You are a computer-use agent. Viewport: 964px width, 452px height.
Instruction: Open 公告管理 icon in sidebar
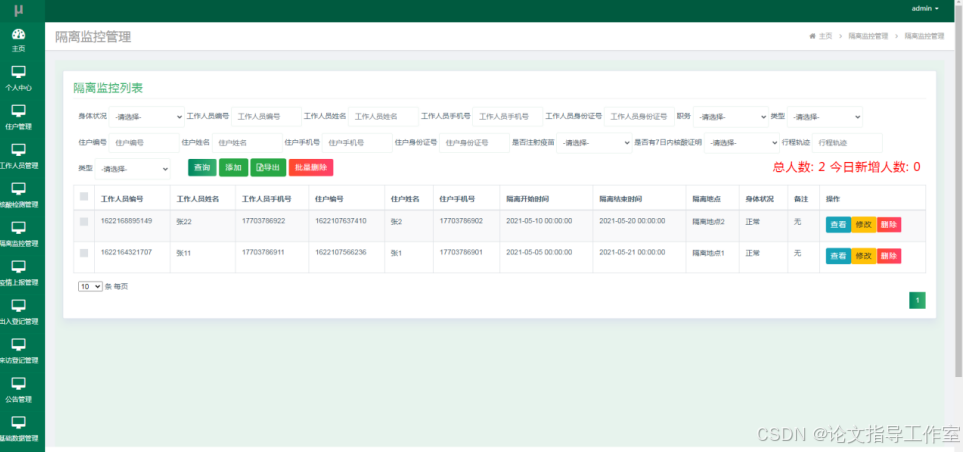pyautogui.click(x=18, y=384)
